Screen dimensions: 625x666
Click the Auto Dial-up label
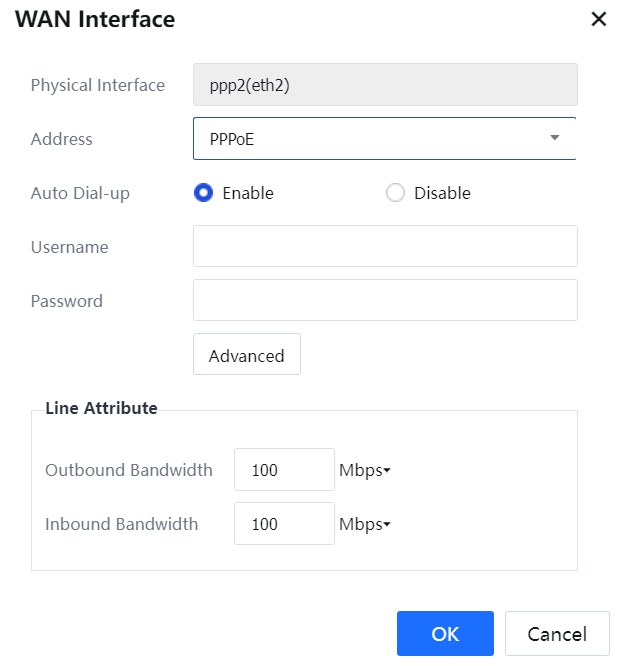(80, 193)
